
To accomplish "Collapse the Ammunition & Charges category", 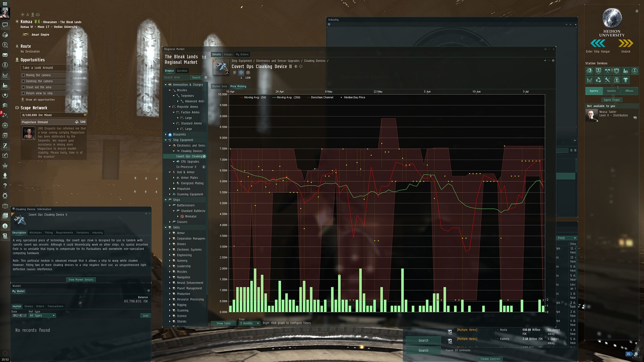I will [x=166, y=84].
